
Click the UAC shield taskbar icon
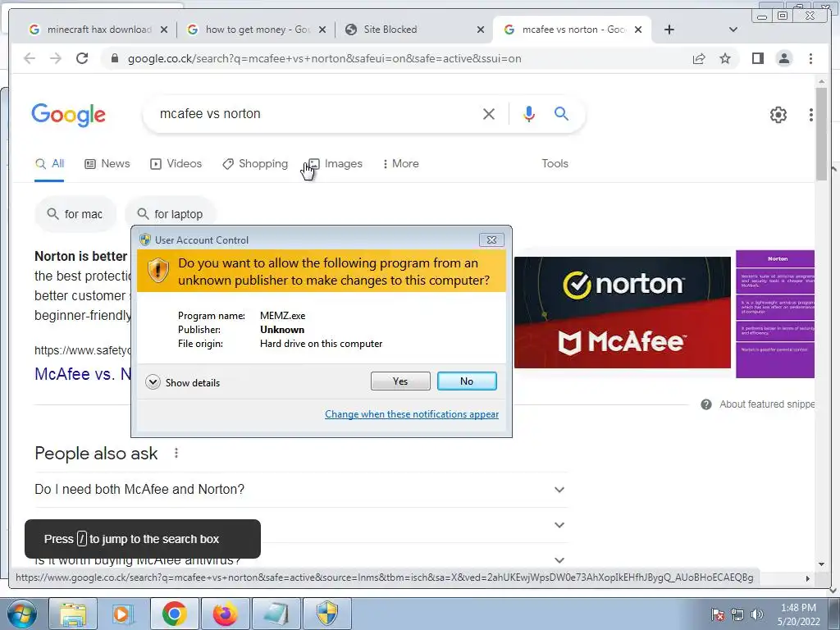pos(326,614)
